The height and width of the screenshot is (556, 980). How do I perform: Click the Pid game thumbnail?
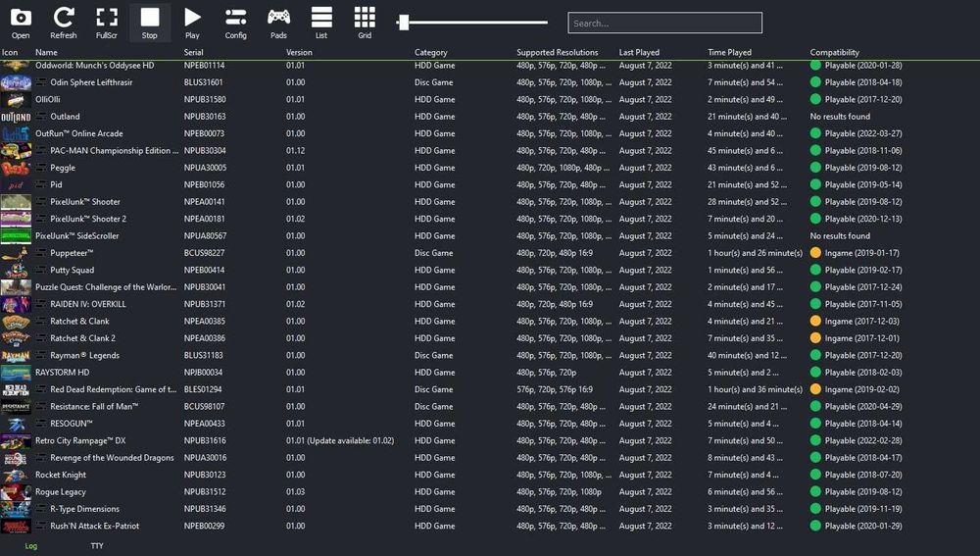point(16,184)
